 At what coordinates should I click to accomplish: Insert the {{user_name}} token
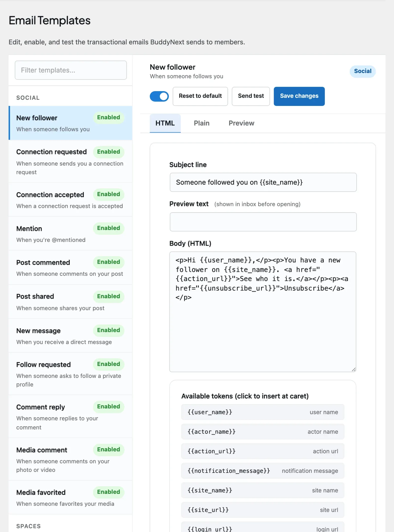point(263,412)
